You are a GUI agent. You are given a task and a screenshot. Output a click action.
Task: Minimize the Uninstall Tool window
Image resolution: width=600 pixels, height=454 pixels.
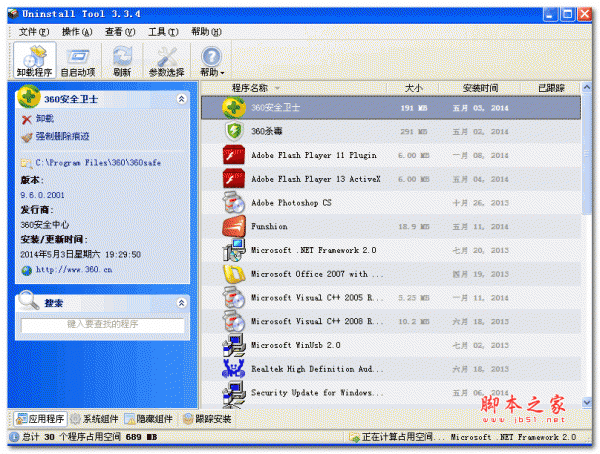pos(551,15)
